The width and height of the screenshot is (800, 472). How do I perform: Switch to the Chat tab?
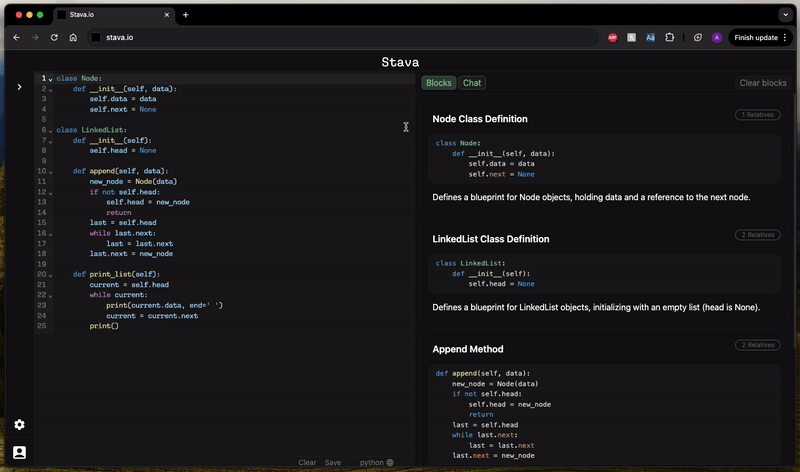tap(472, 83)
